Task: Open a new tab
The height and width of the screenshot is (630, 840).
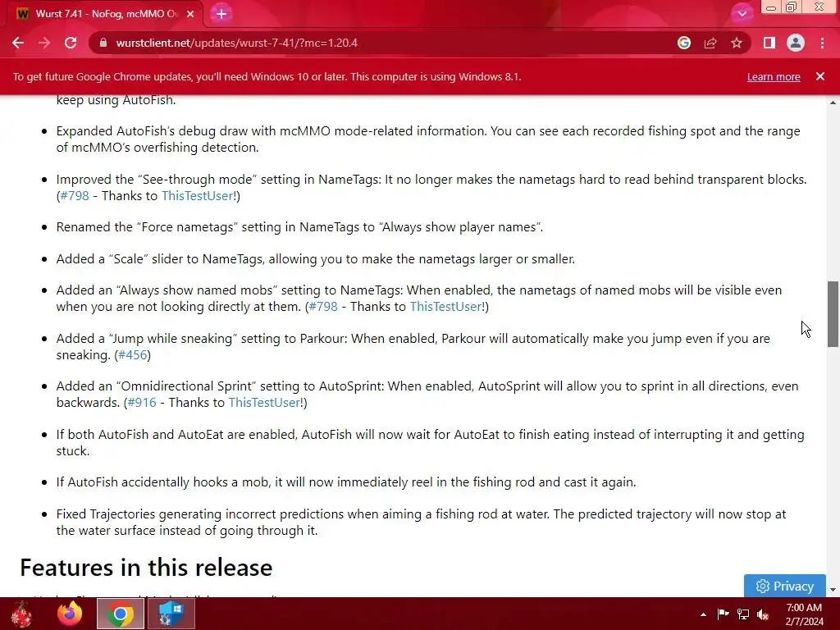Action: (221, 14)
